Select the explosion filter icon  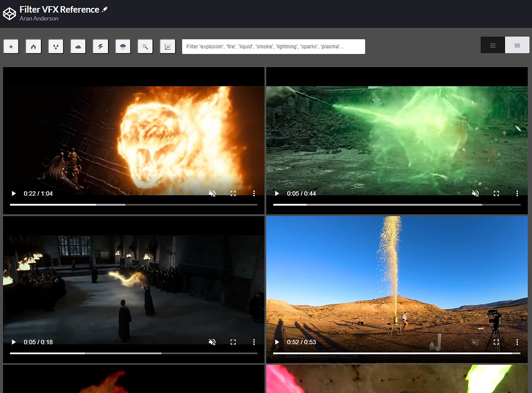[x=11, y=46]
